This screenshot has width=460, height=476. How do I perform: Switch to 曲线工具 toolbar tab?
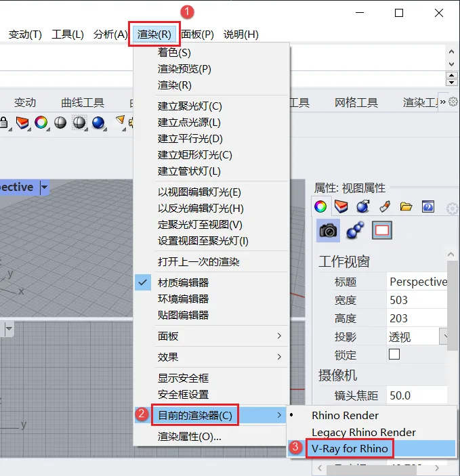(83, 103)
